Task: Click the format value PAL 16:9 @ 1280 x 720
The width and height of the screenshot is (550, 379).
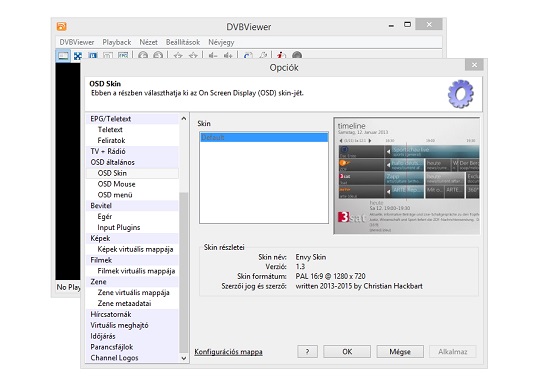Action: pos(330,276)
